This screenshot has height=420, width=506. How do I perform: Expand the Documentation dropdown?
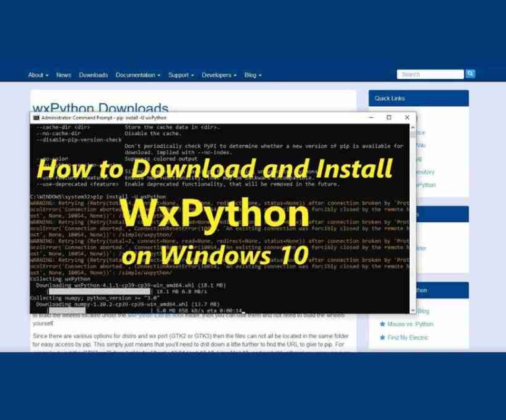(138, 75)
